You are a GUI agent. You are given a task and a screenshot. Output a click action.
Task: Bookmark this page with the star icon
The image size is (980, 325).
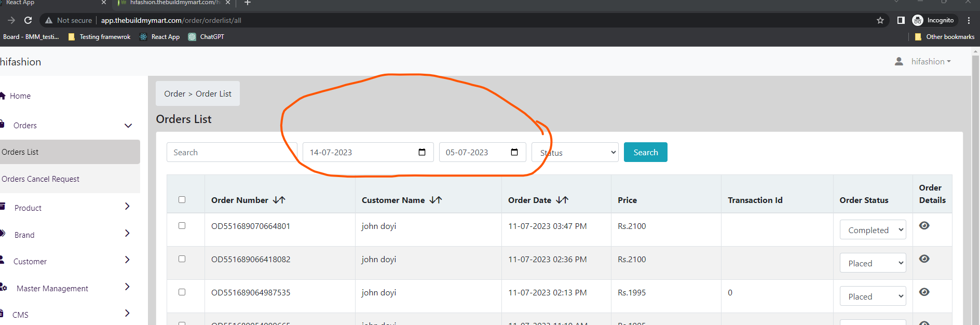pos(880,20)
